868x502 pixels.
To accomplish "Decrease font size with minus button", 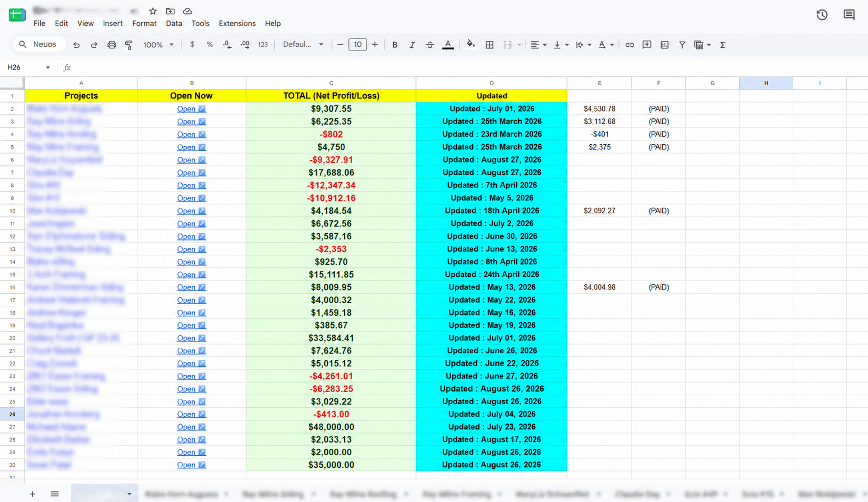I will pyautogui.click(x=340, y=45).
